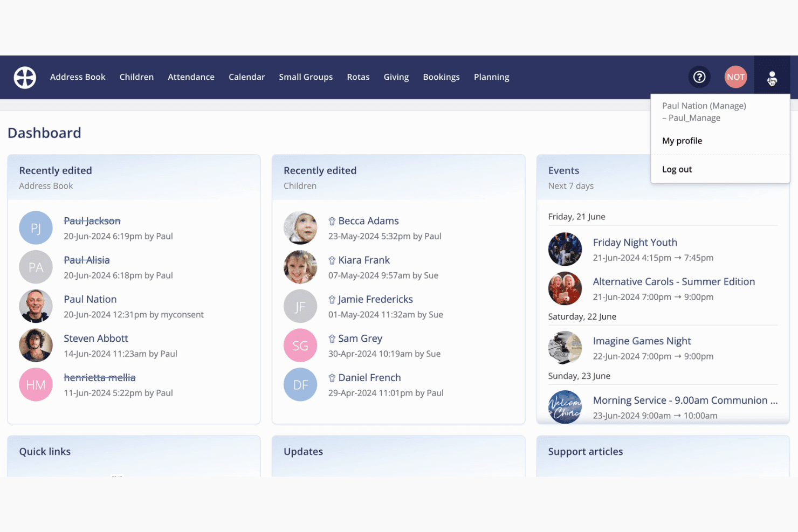This screenshot has height=532, width=798.
Task: Click the DF avatar for Daniel French
Action: [x=300, y=384]
